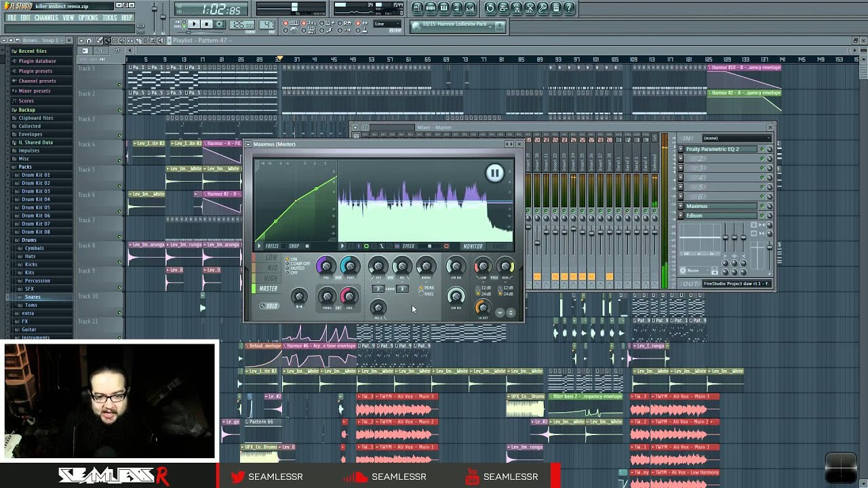
Task: Open the TOOLS menu
Action: click(x=110, y=18)
